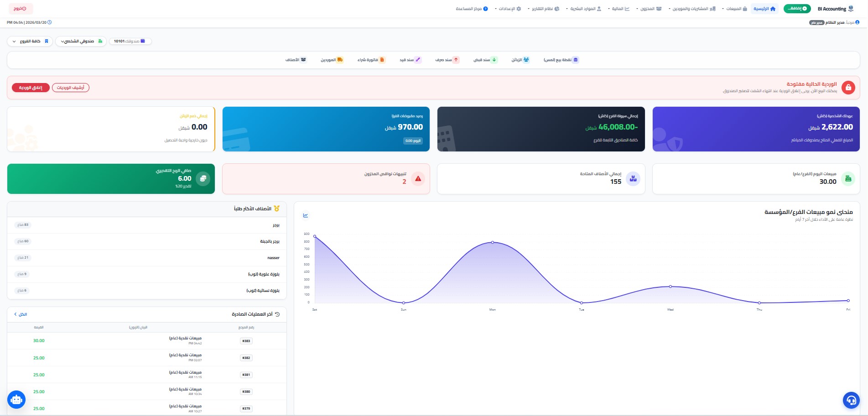Viewport: 868px width, 416px height.
Task: Click the red stock shortage warning icon
Action: click(418, 179)
